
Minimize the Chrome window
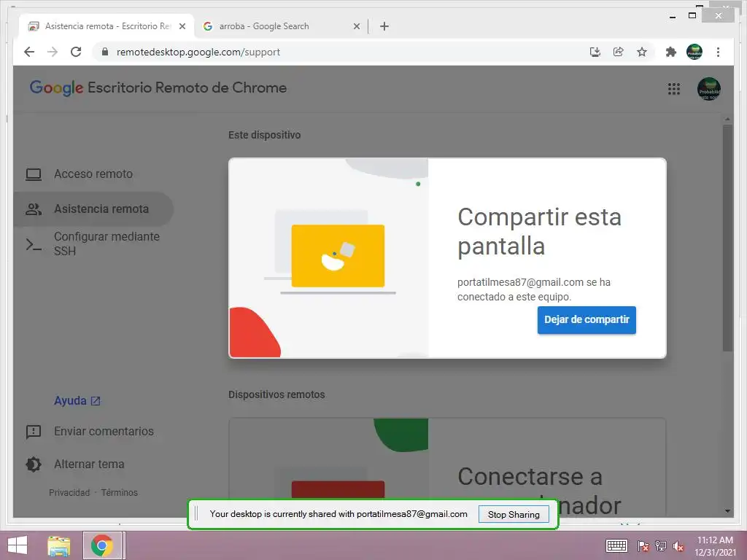672,16
